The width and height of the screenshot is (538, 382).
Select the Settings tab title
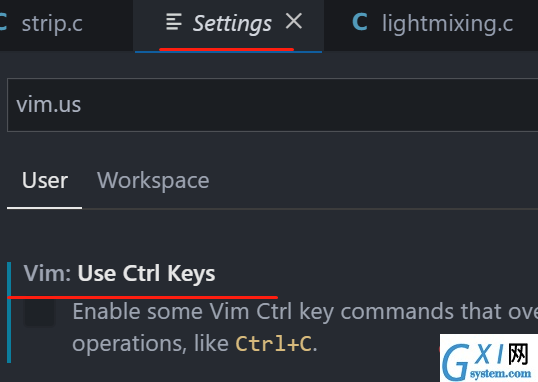click(x=232, y=24)
